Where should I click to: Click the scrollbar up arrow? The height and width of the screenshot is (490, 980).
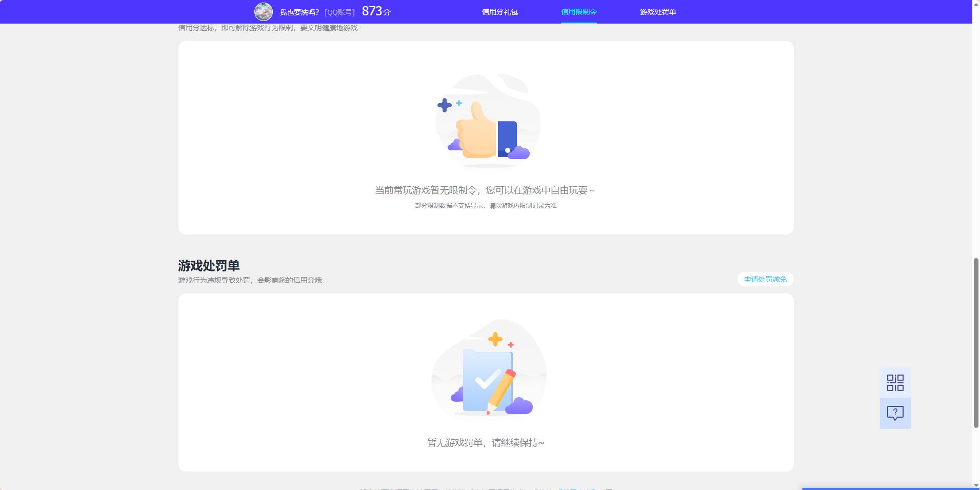pos(976,4)
